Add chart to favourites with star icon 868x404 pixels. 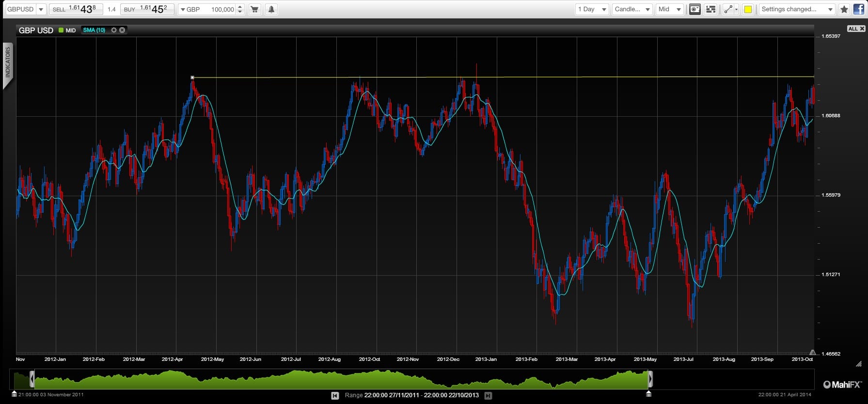tap(844, 9)
